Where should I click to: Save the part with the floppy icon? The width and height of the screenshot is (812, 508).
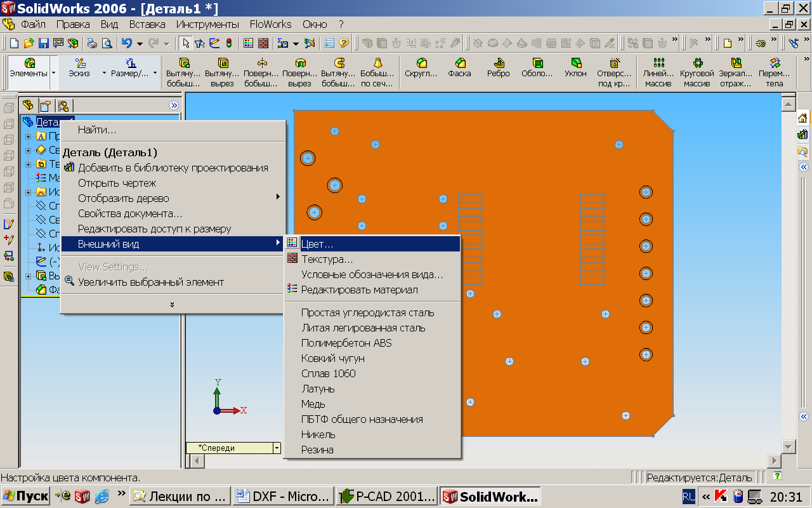(44, 43)
